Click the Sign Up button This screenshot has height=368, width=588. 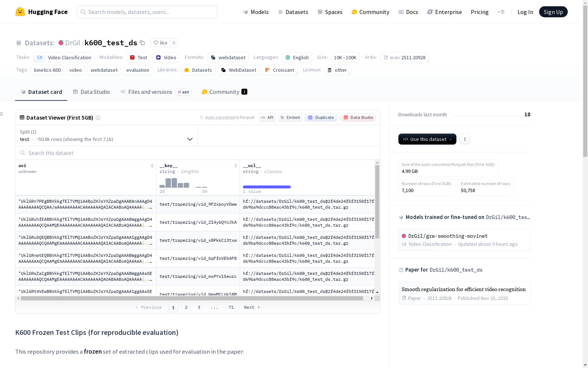pos(553,12)
